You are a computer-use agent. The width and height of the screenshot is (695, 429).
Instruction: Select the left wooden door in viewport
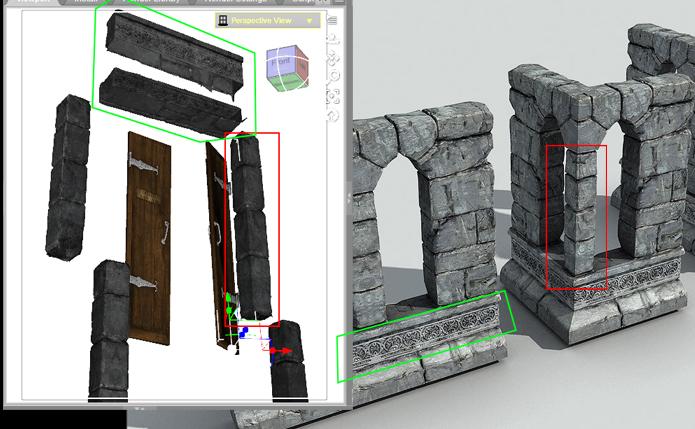click(148, 238)
